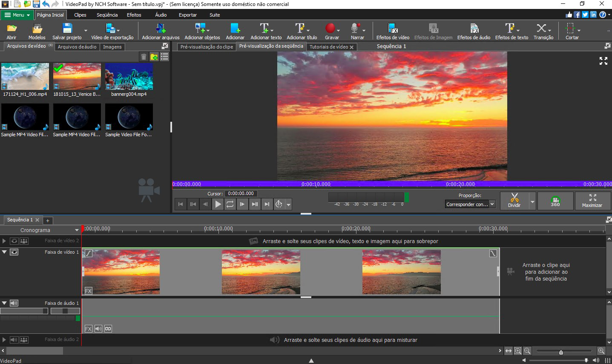This screenshot has width=612, height=364.
Task: Expand the Faixa de vídeo 2 track
Action: coord(3,241)
